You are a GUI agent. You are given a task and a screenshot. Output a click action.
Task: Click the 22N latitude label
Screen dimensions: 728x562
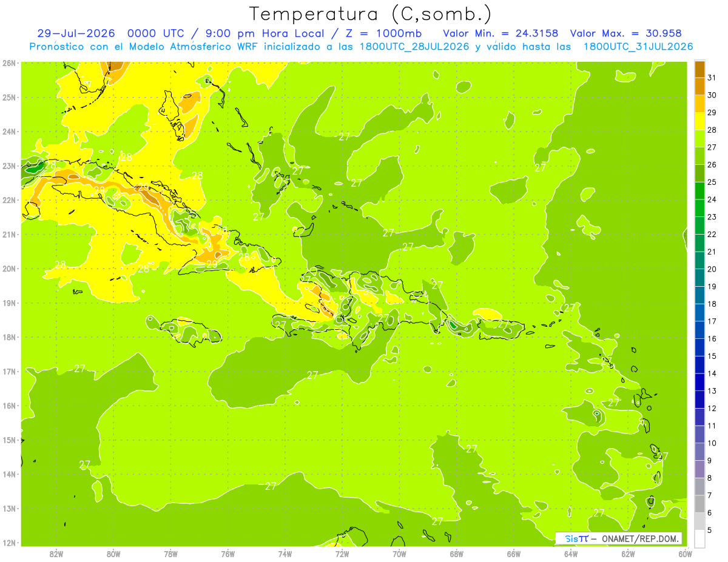(x=9, y=200)
